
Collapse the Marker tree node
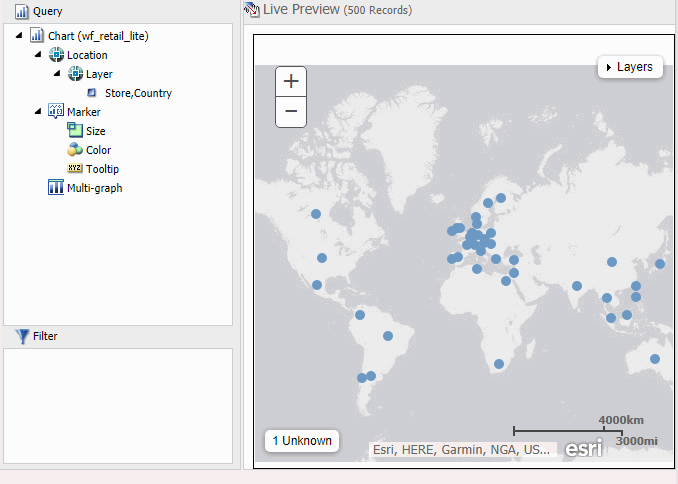click(38, 112)
